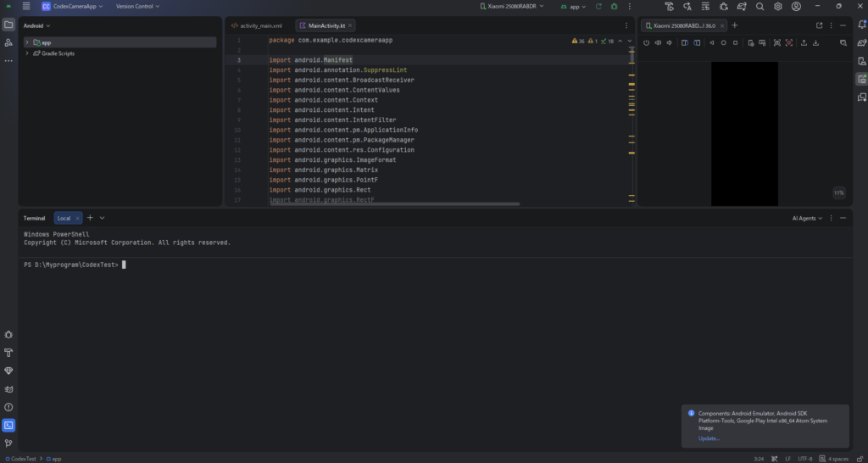This screenshot has height=463, width=868.
Task: Open more run actions menu in the title bar
Action: pos(630,6)
